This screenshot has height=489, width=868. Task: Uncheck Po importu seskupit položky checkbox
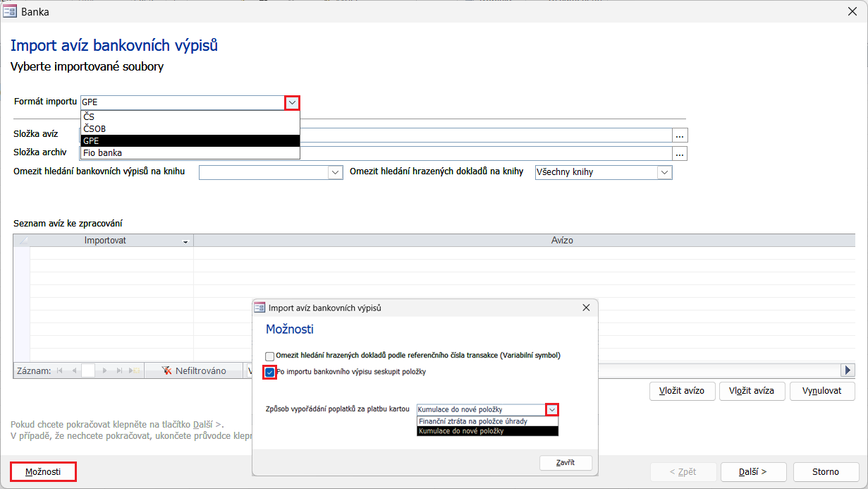pos(270,372)
